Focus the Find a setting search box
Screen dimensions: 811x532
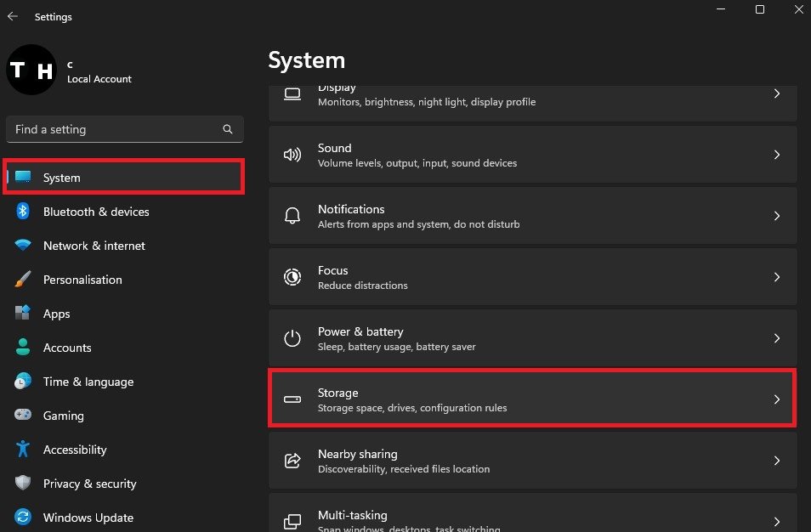[115, 129]
